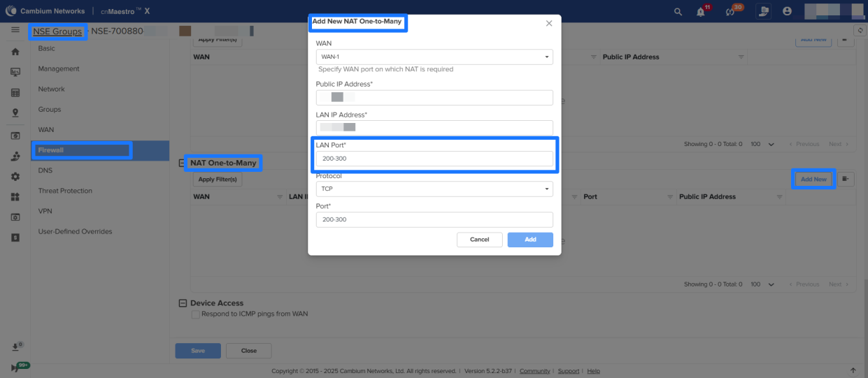This screenshot has width=868, height=378.
Task: Close the Add New NAT One-to-Many dialog
Action: (548, 23)
